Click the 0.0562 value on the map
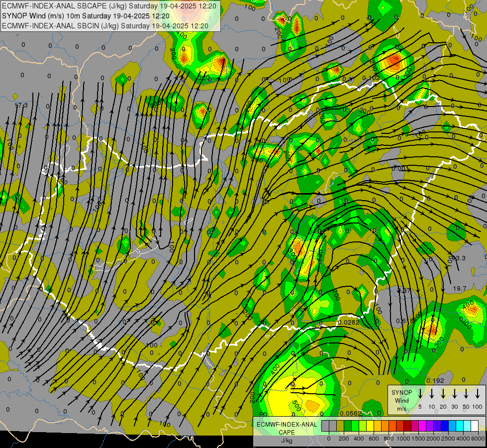The image size is (487, 448). 351,413
